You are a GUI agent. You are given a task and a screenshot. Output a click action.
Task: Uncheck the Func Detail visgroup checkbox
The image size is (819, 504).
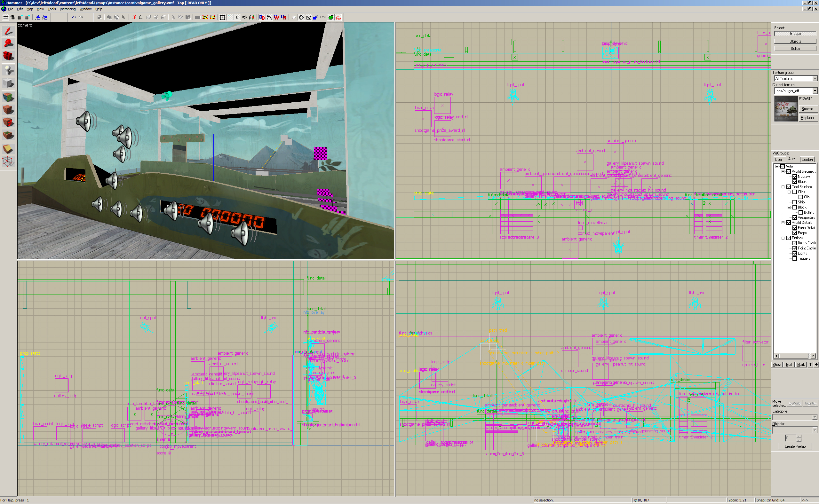(x=795, y=228)
